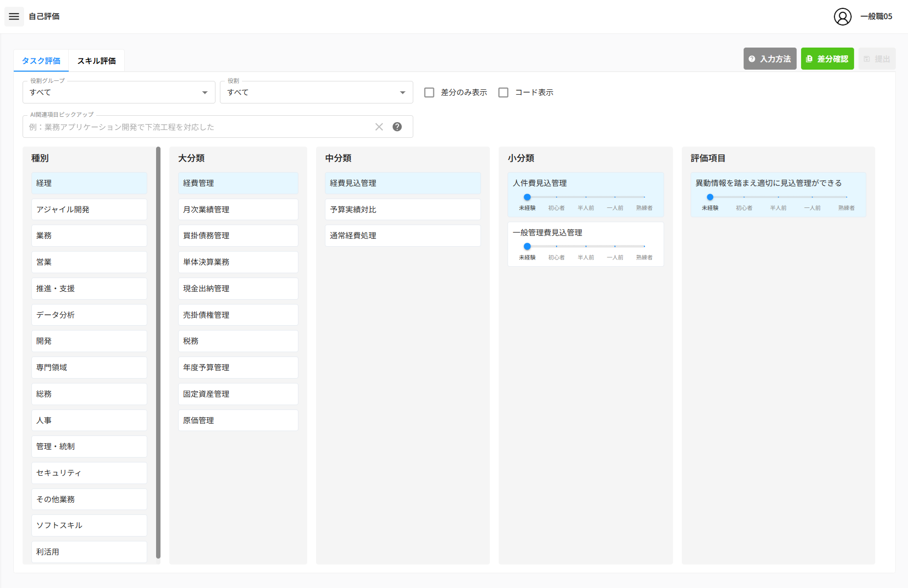Select 利活用 category item

pos(89,552)
